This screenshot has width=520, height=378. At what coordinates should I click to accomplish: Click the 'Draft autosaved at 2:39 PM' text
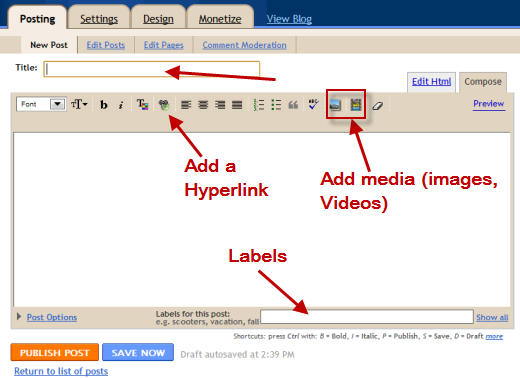click(x=237, y=354)
